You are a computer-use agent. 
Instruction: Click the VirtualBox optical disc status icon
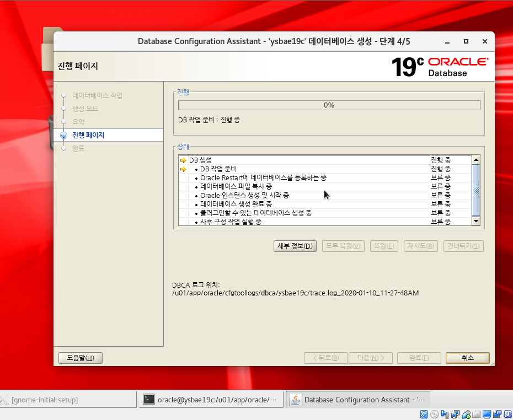[x=434, y=414]
